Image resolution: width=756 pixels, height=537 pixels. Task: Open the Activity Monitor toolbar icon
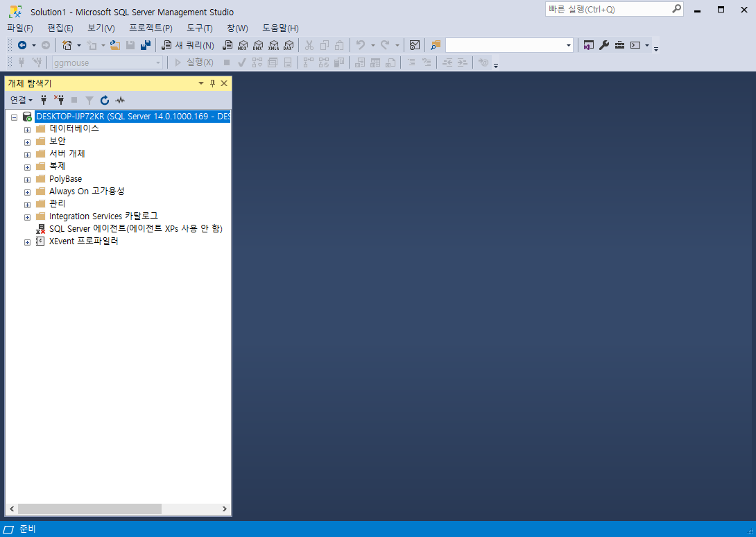point(415,45)
